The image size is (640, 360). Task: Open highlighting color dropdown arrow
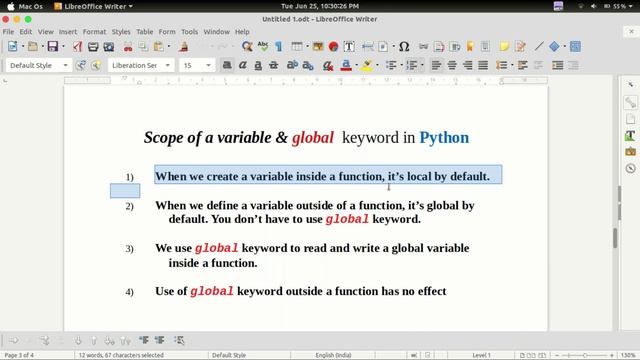coord(377,65)
